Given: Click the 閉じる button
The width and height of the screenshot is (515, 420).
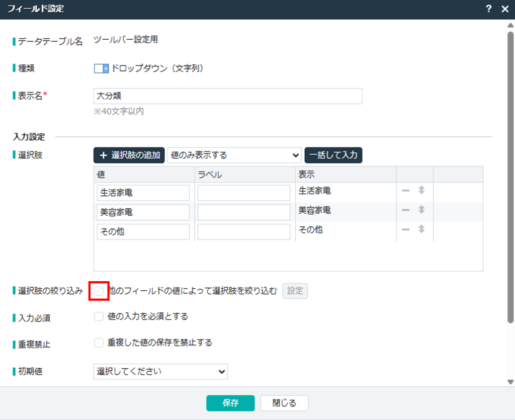Looking at the screenshot, I should 284,403.
